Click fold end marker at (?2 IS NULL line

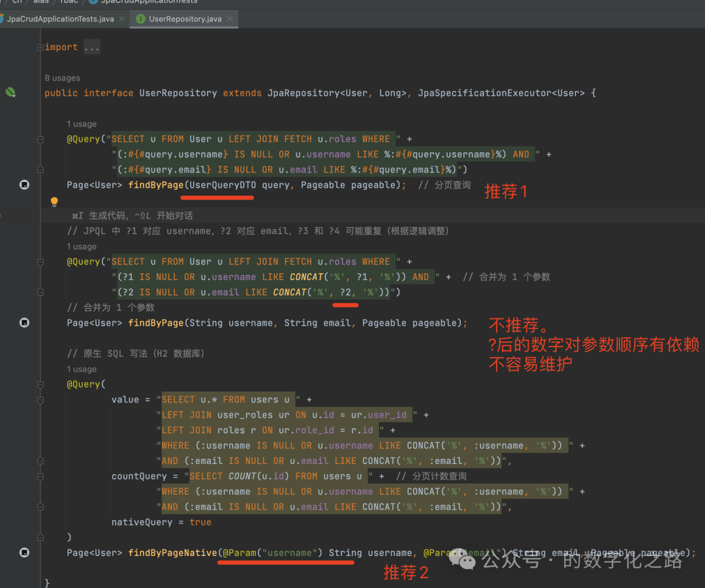coord(40,292)
